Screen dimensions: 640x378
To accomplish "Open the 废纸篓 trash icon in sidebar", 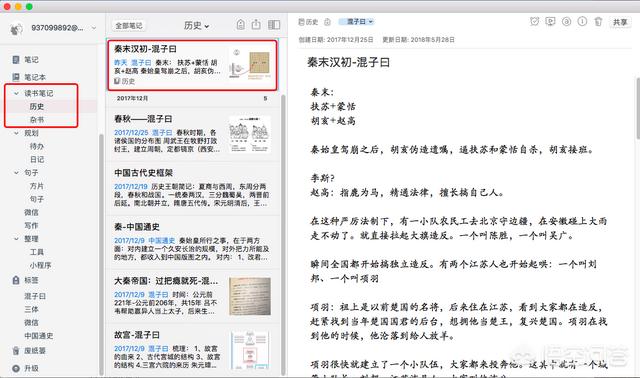I will [16, 351].
